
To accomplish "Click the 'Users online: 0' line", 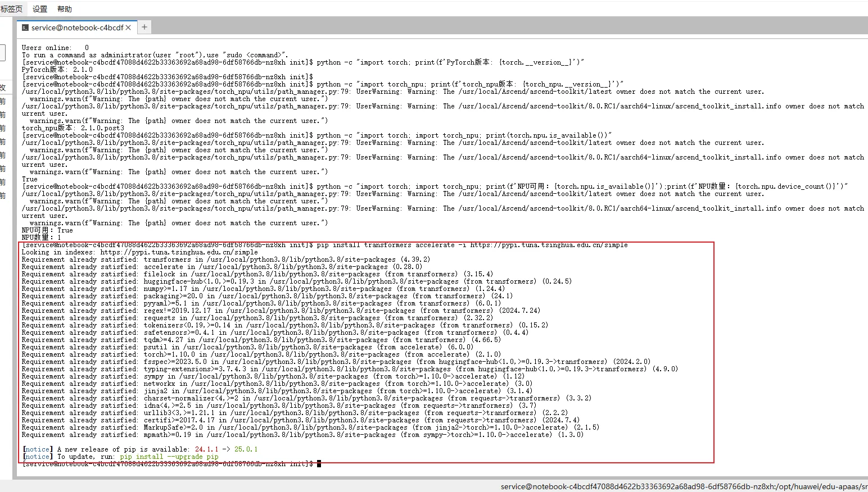I will pos(56,48).
